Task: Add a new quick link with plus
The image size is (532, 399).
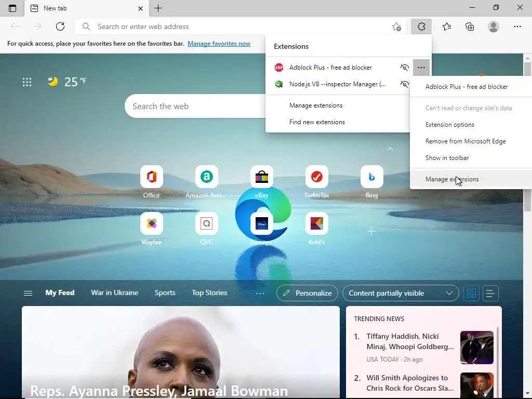Action: click(371, 231)
